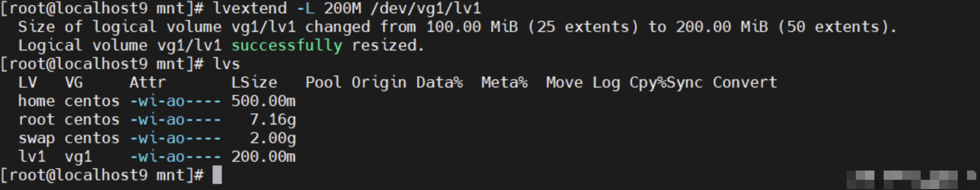
Task: Click the blurred watermark in the corner
Action: [911, 179]
